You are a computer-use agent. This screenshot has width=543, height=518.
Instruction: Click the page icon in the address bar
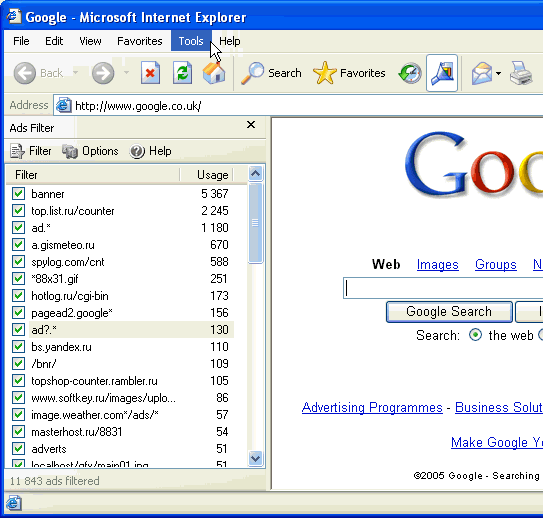click(64, 105)
